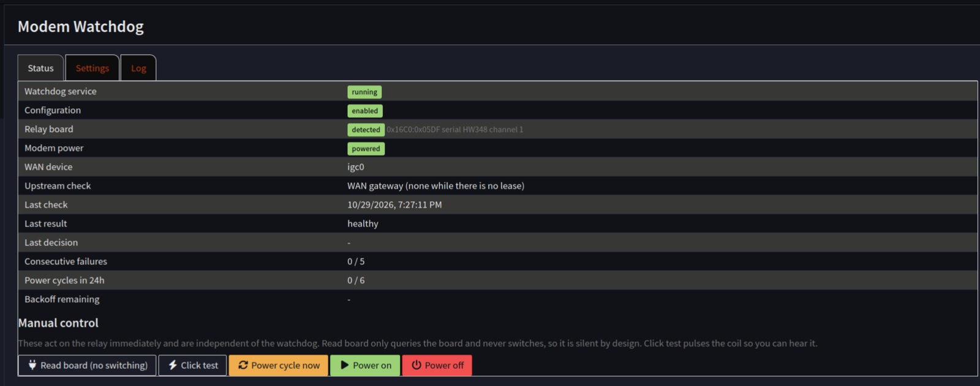Click the Read board (no switching) button label
Screen dimensions: 980x386
click(x=94, y=365)
